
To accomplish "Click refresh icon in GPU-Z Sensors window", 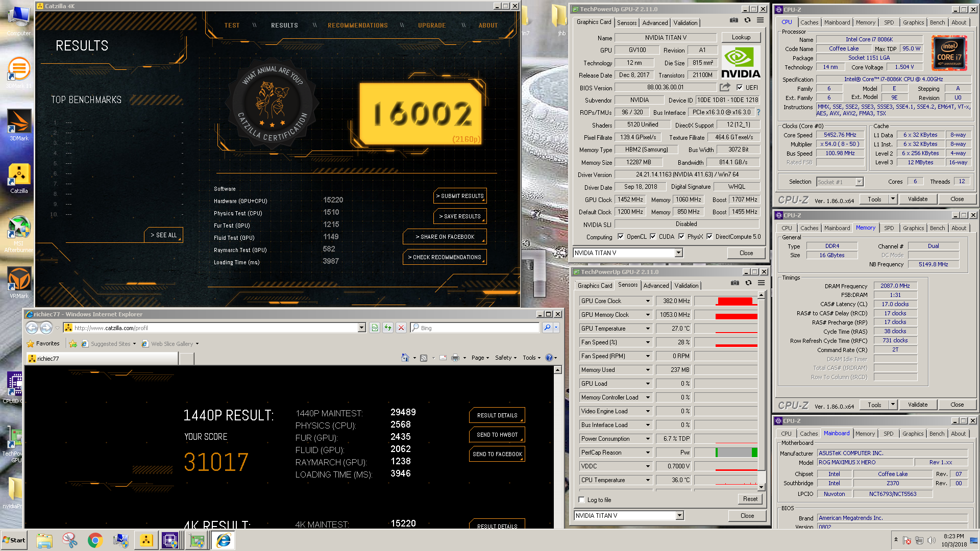I will click(748, 283).
